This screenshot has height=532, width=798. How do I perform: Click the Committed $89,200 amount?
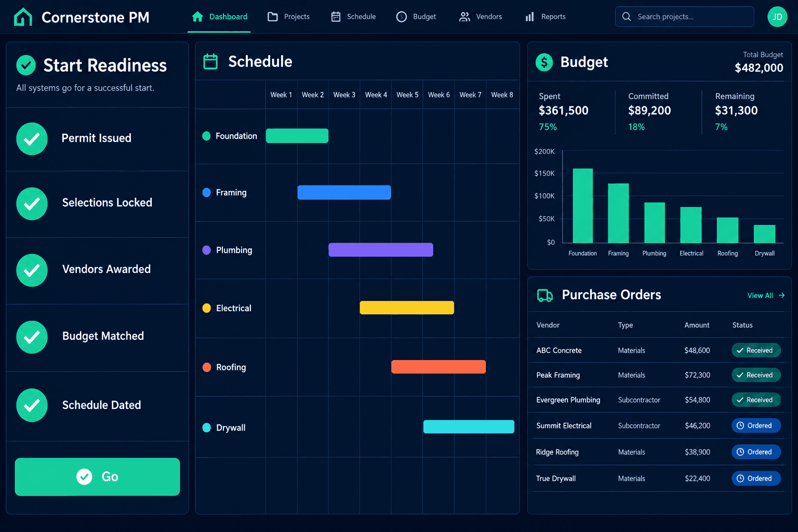click(649, 111)
